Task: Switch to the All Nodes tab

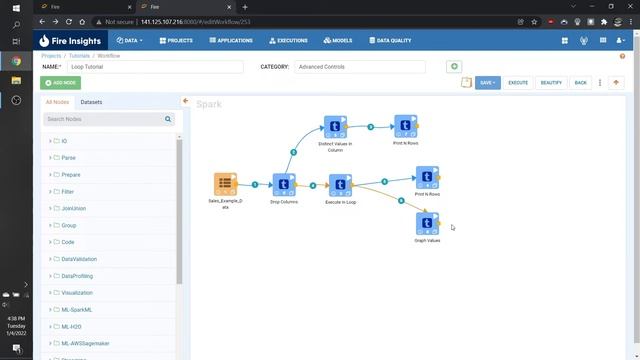Action: 57,102
